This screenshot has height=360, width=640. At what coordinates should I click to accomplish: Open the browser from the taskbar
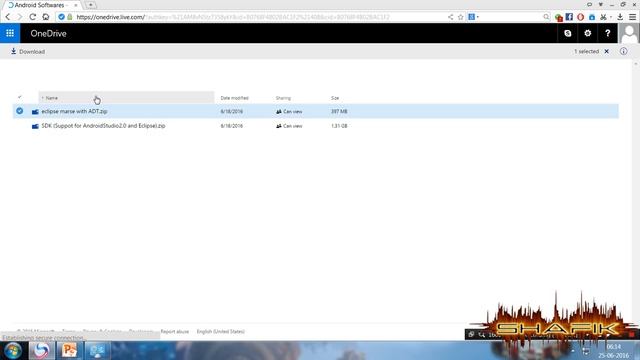pyautogui.click(x=41, y=351)
